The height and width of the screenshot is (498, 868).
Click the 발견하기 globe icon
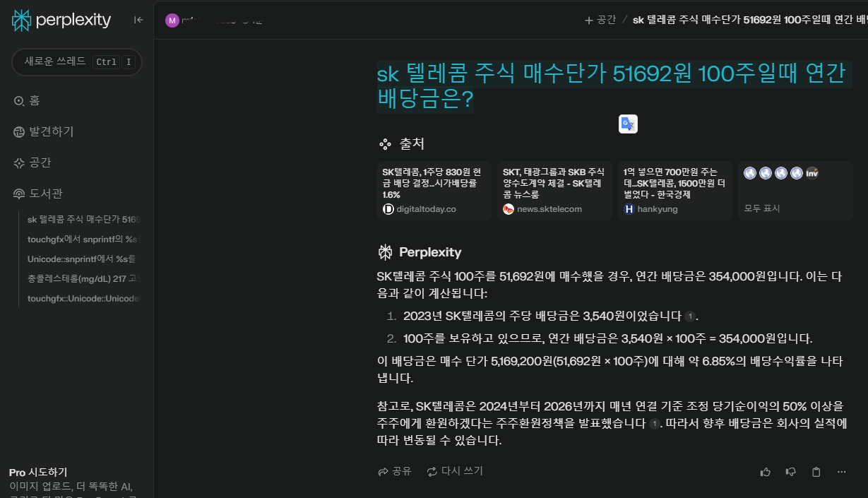tap(19, 132)
